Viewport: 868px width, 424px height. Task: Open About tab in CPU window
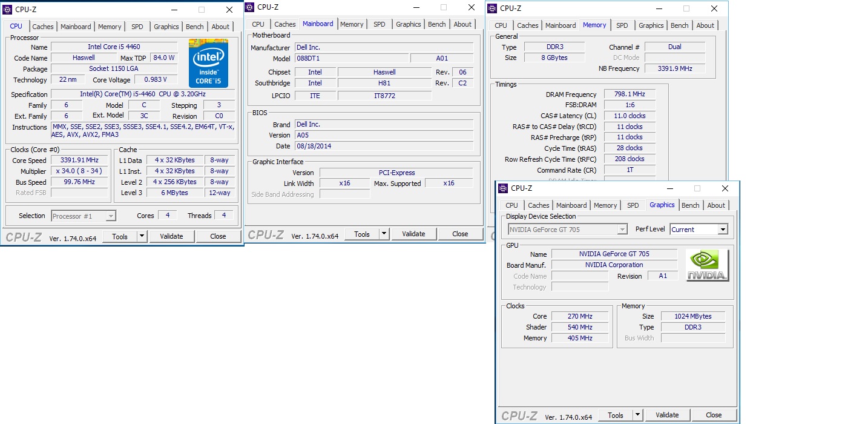(220, 27)
